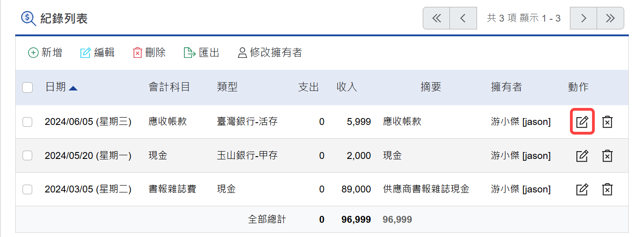Check the 2024/06/05 record checkbox
The image size is (644, 237).
(28, 122)
